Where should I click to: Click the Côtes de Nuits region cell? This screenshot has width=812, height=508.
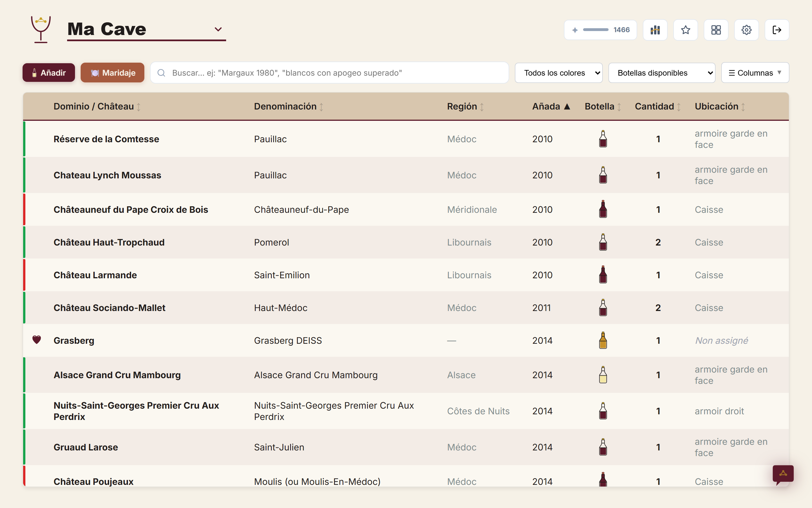coord(478,411)
